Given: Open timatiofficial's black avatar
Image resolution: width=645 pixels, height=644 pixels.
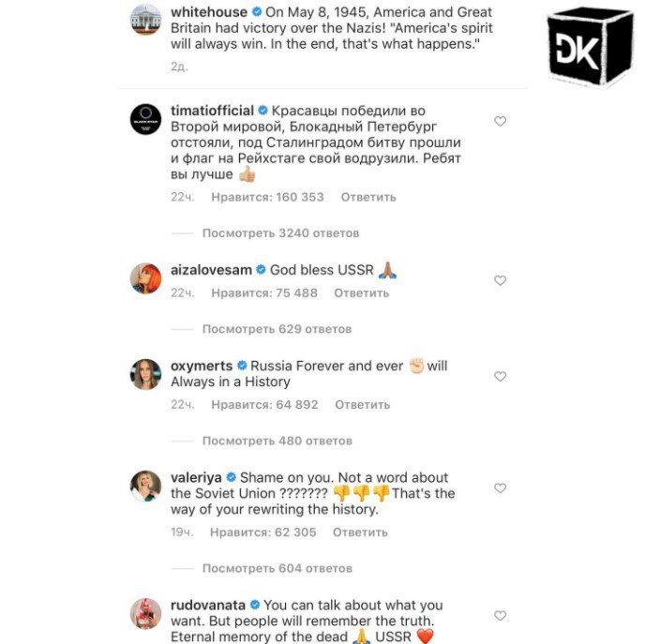Looking at the screenshot, I should [x=145, y=119].
